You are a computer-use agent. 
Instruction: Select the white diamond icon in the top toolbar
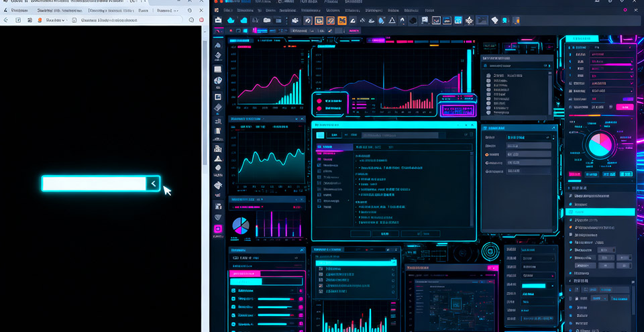(496, 20)
